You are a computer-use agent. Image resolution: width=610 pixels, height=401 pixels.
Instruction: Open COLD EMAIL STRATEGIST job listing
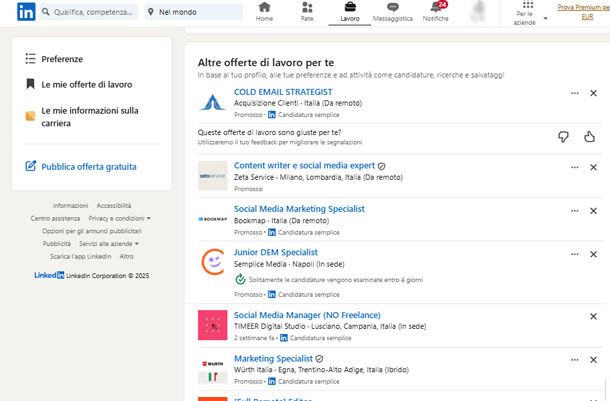283,92
